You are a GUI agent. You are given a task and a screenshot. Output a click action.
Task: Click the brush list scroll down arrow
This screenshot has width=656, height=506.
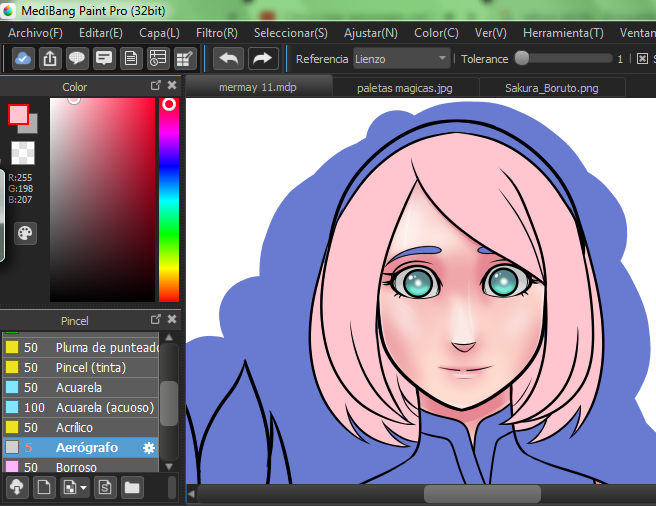pyautogui.click(x=169, y=466)
